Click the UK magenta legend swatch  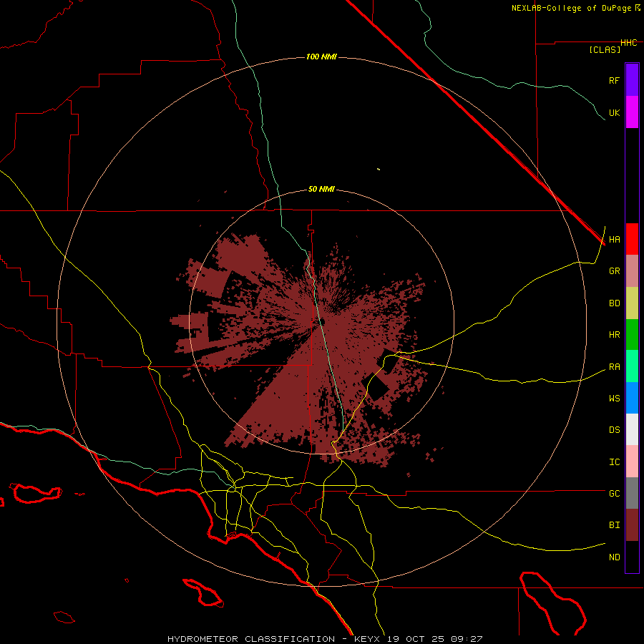coord(632,112)
